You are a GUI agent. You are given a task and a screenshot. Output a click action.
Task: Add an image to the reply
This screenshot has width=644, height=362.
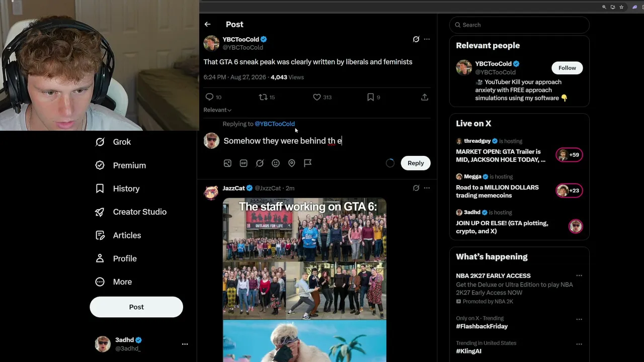click(227, 163)
